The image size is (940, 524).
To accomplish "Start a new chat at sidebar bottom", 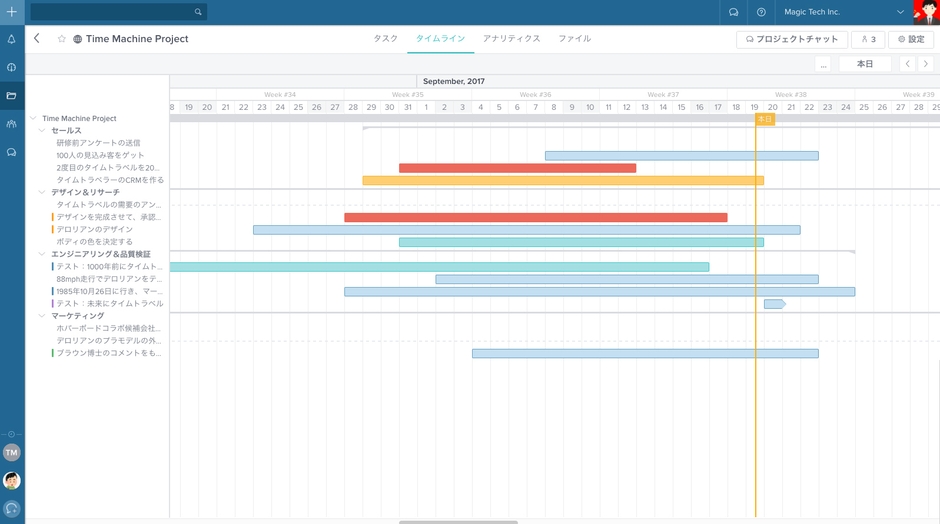I will 12,509.
